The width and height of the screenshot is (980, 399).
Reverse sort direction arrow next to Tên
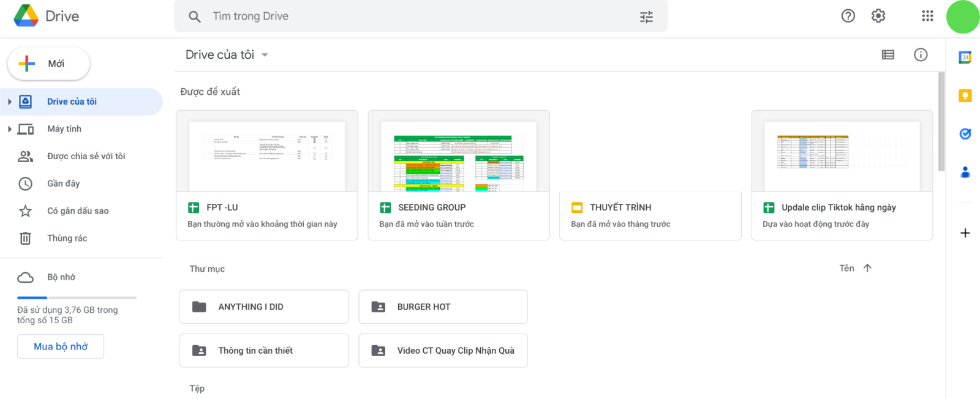point(867,268)
